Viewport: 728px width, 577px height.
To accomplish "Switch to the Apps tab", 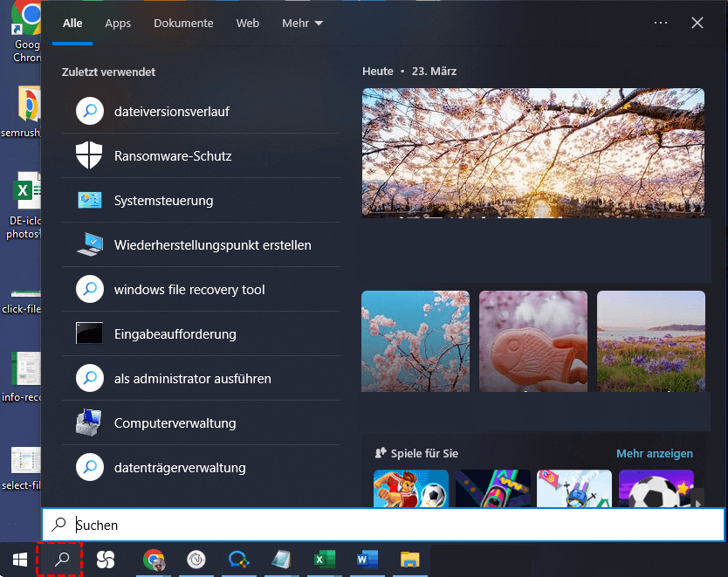I will coord(118,24).
